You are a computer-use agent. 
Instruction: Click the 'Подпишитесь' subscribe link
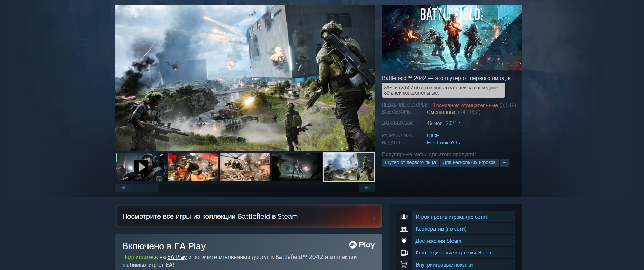(x=140, y=257)
